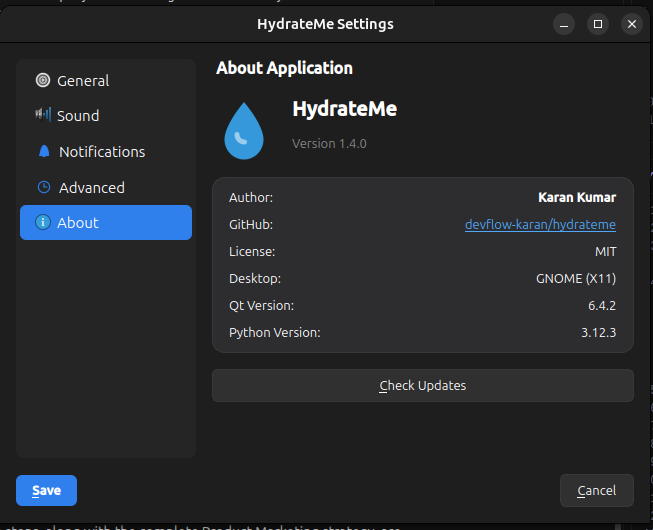Select the About tab label
This screenshot has height=530, width=653.
point(78,223)
